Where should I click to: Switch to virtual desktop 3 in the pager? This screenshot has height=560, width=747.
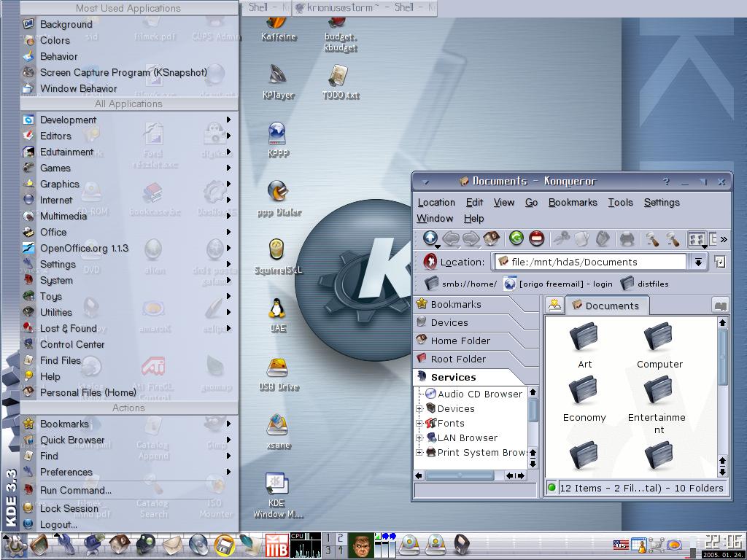328,551
